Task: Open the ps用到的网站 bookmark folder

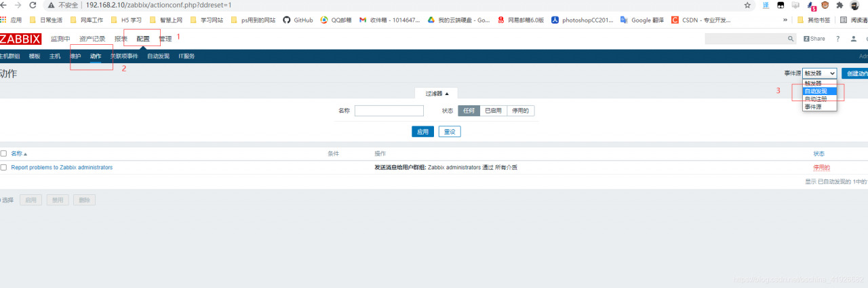Action: [254, 20]
